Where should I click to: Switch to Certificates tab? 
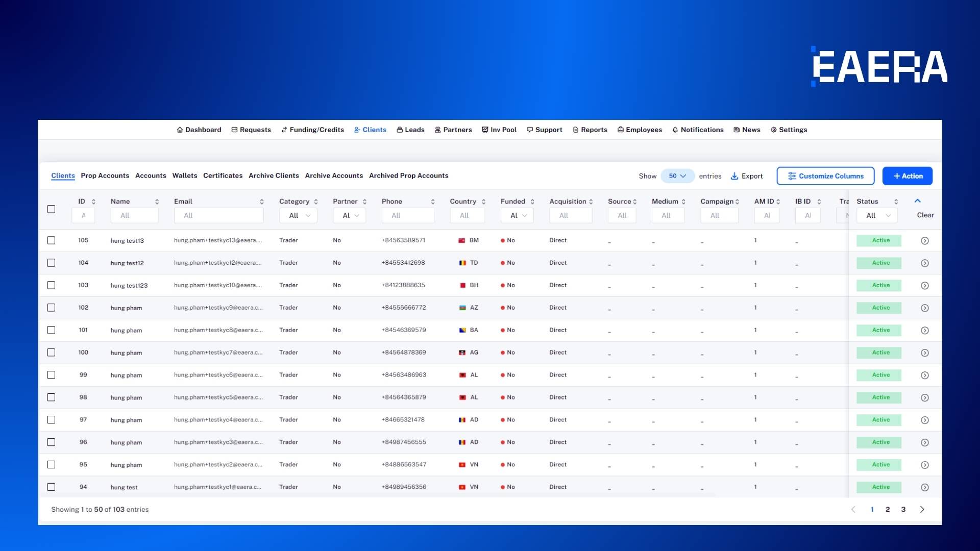click(223, 176)
